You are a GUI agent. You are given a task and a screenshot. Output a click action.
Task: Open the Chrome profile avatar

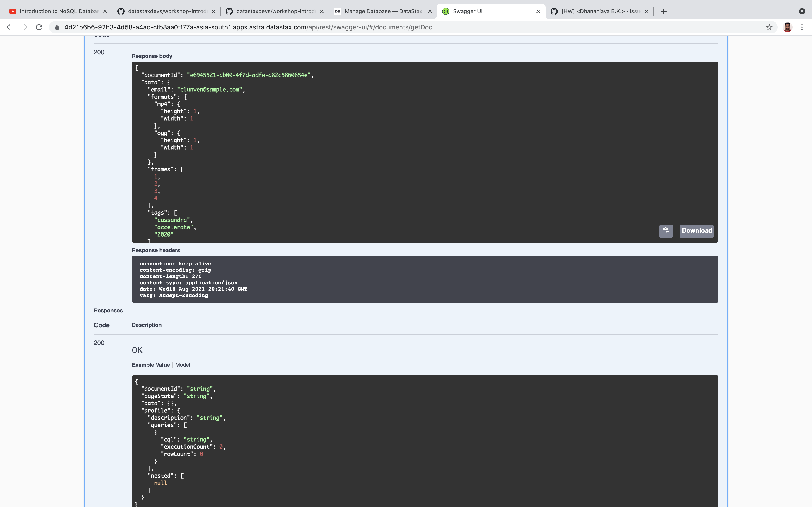pyautogui.click(x=787, y=27)
